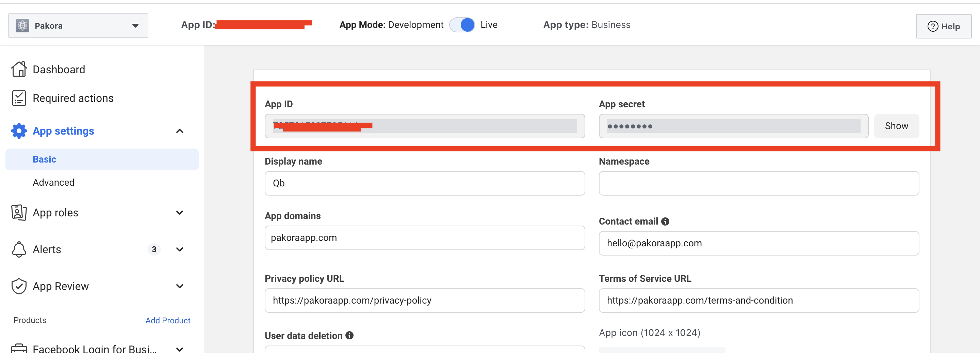Click the App Mode: Development label
The width and height of the screenshot is (980, 353).
pyautogui.click(x=391, y=25)
